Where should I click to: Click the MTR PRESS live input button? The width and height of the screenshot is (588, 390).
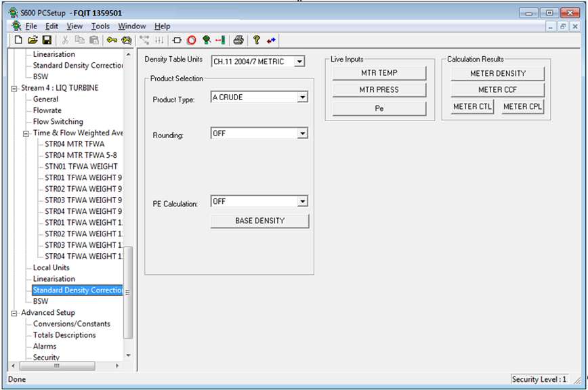[x=379, y=90]
